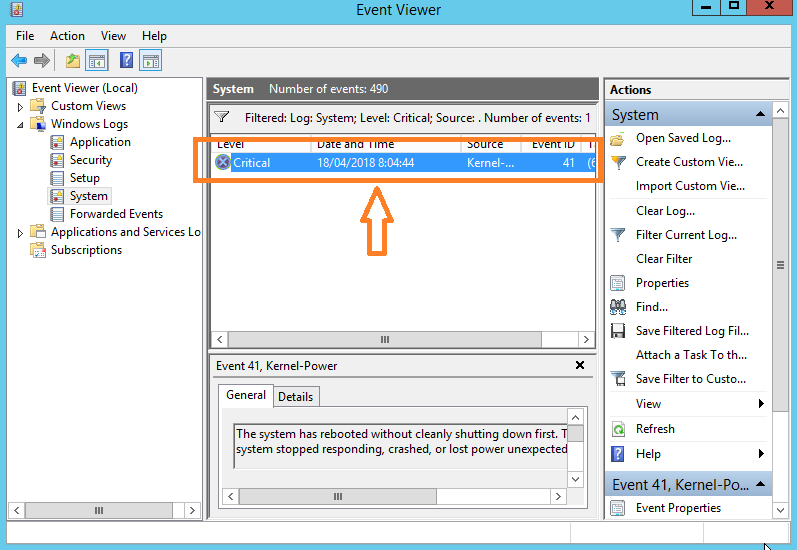Click event description scrollbar down arrow
The height and width of the screenshot is (550, 797).
[575, 479]
